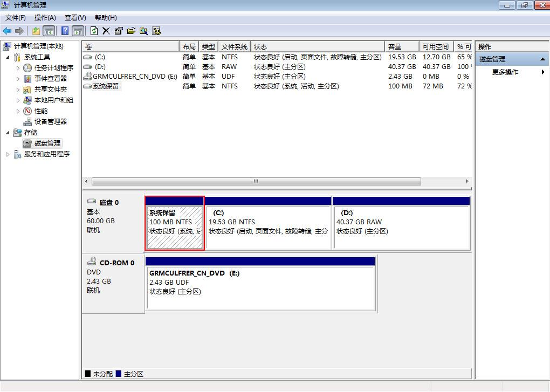Click the Refresh icon on the toolbar
This screenshot has width=550, height=392.
[93, 31]
